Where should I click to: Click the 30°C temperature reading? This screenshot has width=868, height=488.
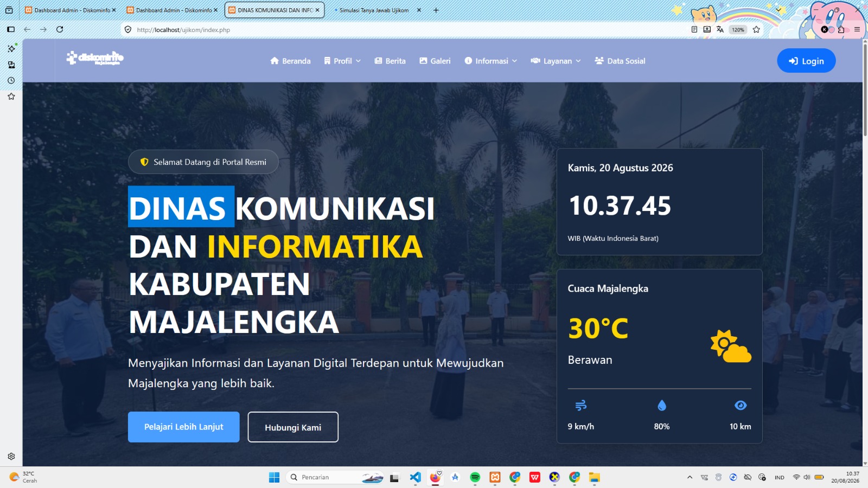[x=598, y=328]
